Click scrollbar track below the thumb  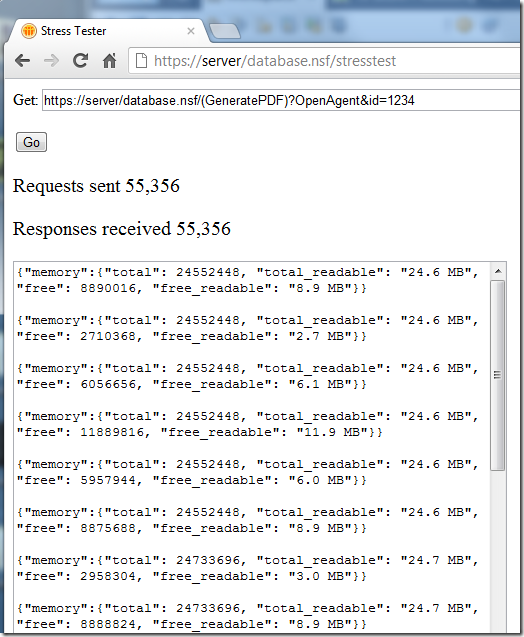tap(498, 550)
